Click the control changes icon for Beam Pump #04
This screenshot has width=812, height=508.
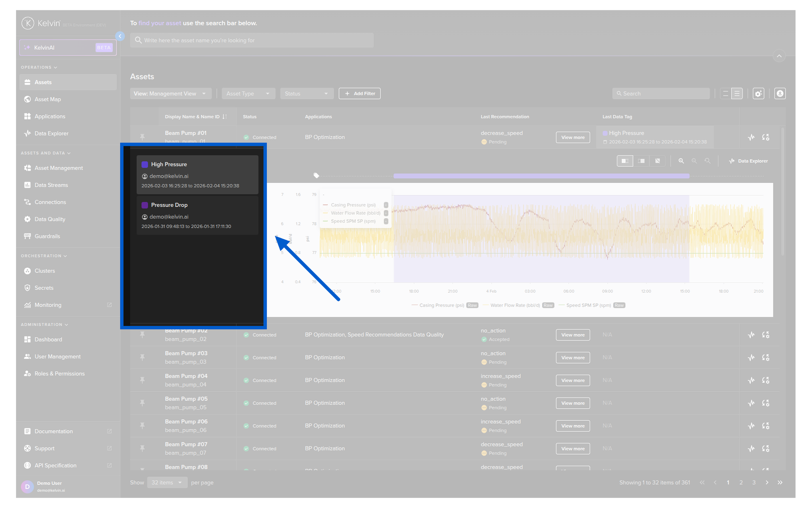[x=765, y=380]
